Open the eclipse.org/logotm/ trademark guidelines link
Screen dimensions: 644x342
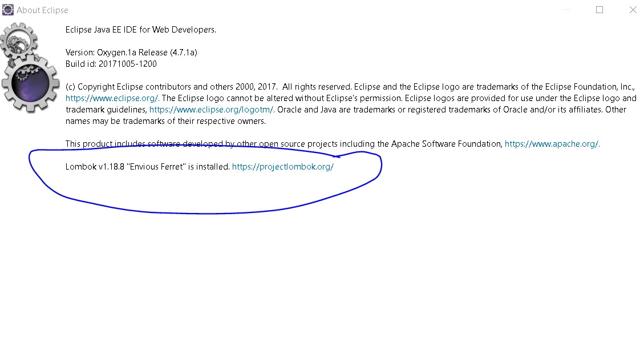tap(212, 110)
